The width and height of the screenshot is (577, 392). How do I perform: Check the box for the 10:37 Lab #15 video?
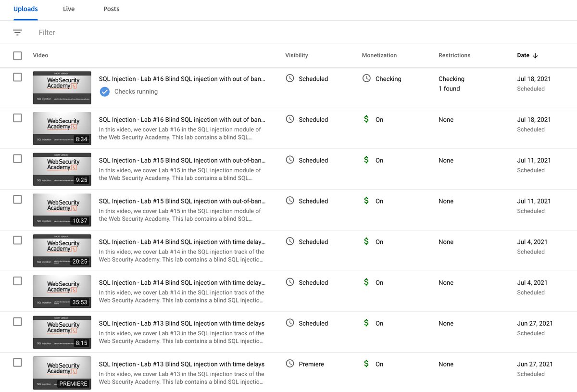[x=17, y=199]
